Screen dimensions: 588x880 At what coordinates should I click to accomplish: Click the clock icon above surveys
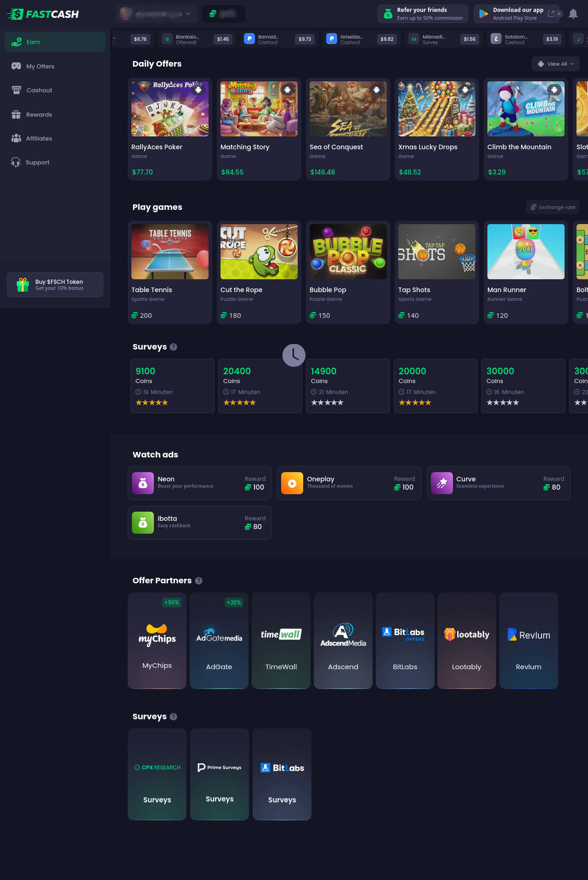click(294, 355)
